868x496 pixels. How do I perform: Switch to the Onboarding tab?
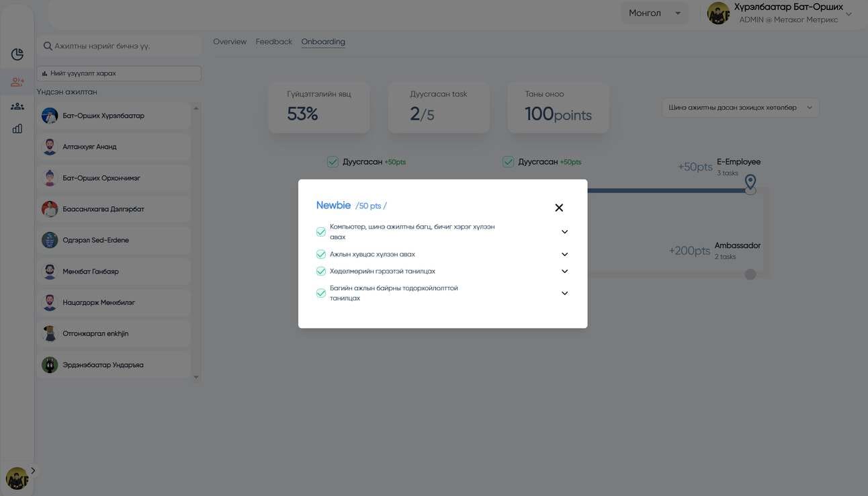pos(323,42)
